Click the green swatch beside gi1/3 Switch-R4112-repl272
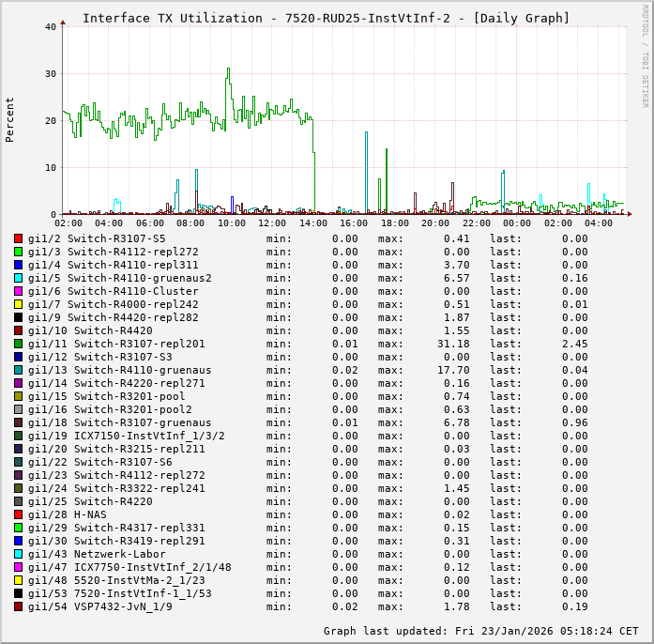This screenshot has width=654, height=644. click(18, 252)
